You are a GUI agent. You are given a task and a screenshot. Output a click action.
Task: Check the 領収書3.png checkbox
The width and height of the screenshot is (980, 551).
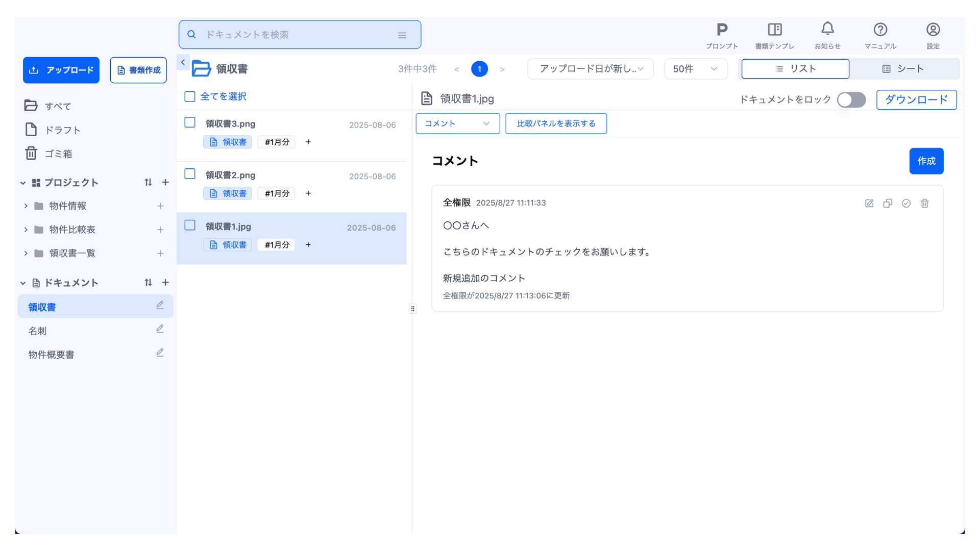pos(190,122)
